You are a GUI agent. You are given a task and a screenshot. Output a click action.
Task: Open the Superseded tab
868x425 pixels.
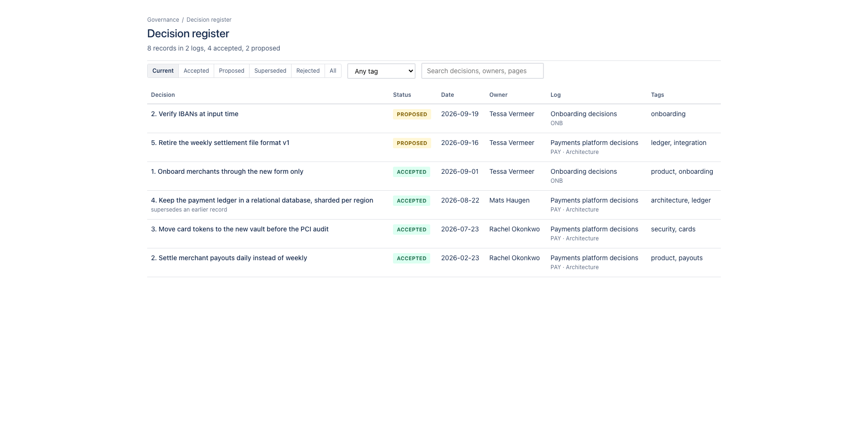270,71
